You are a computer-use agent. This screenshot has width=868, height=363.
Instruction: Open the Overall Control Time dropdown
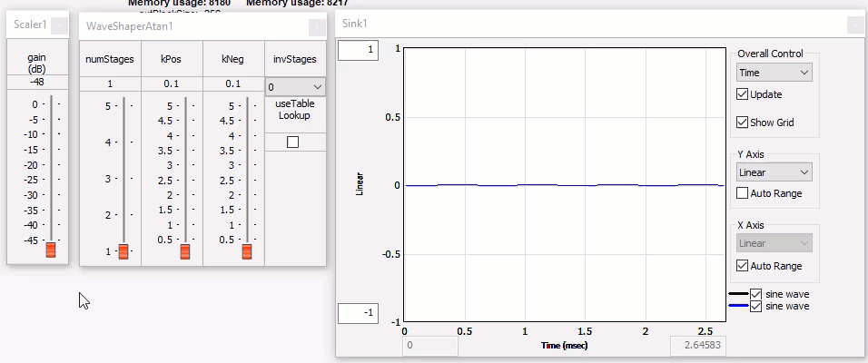pos(774,73)
